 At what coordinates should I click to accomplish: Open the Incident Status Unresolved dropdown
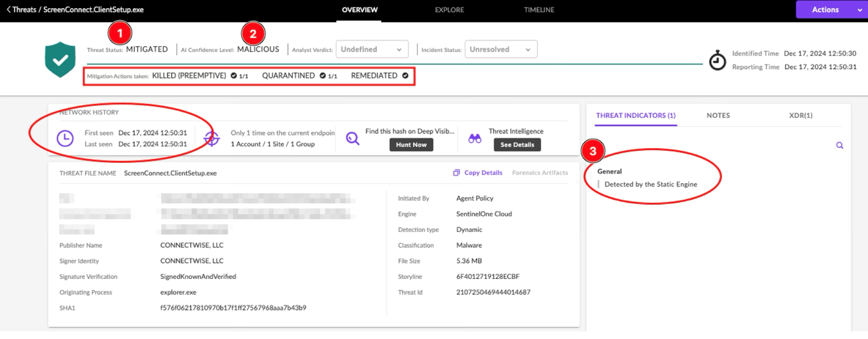pos(500,49)
